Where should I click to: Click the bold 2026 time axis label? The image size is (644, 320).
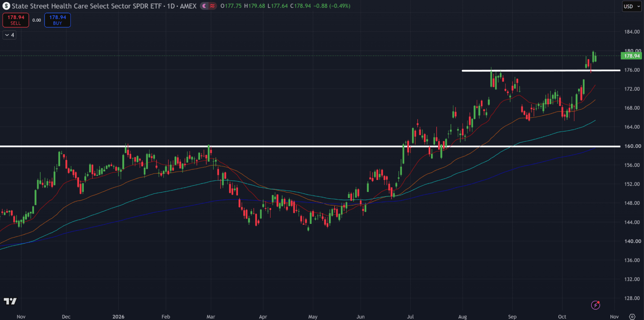[118, 317]
